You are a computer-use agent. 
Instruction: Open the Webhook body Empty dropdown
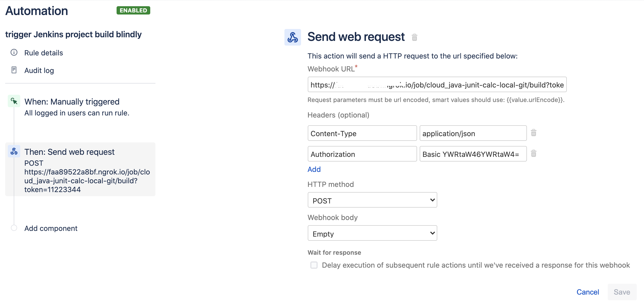point(372,233)
